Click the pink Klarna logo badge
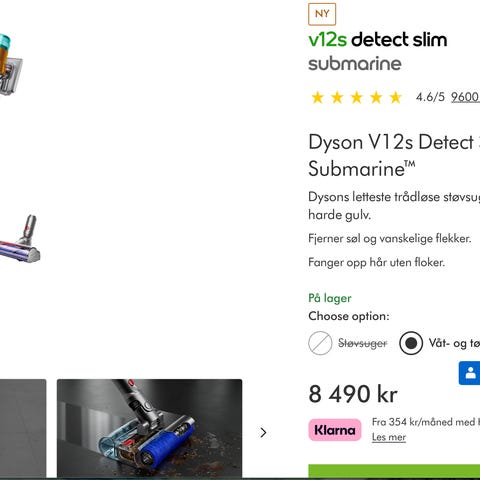The width and height of the screenshot is (480, 480). 335,430
